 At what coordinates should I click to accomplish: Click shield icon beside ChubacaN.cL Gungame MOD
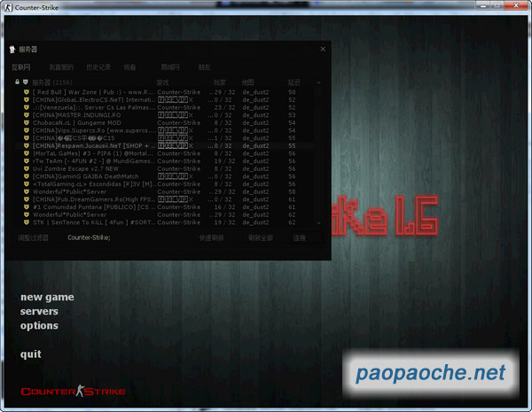(x=26, y=123)
